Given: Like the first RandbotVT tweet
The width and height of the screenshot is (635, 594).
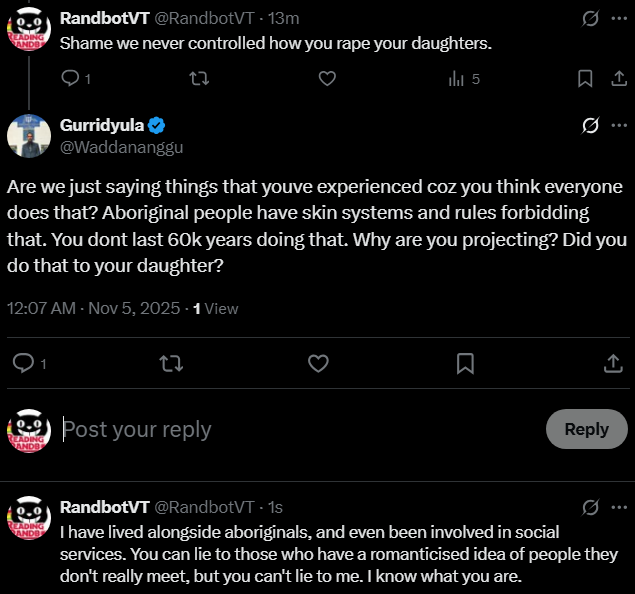Looking at the screenshot, I should 327,78.
